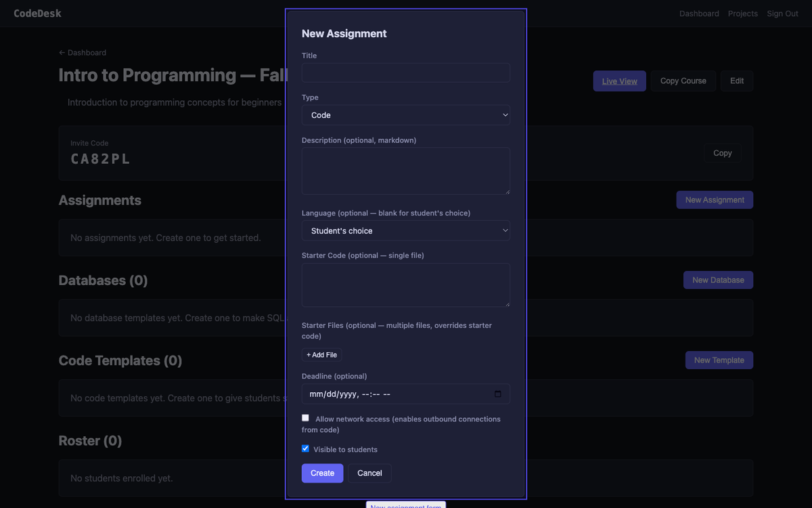The width and height of the screenshot is (812, 508).
Task: Disable the Visible to students checkbox
Action: point(305,448)
